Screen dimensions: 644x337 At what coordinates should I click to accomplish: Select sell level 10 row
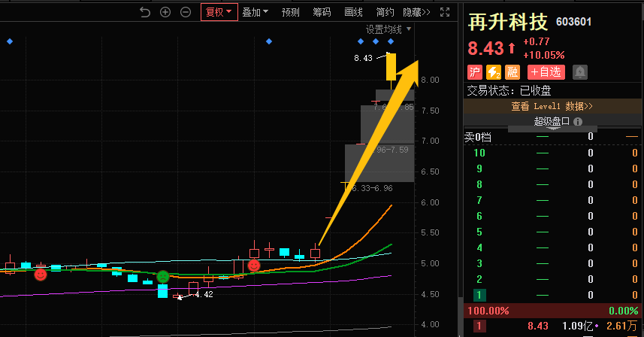coord(552,153)
